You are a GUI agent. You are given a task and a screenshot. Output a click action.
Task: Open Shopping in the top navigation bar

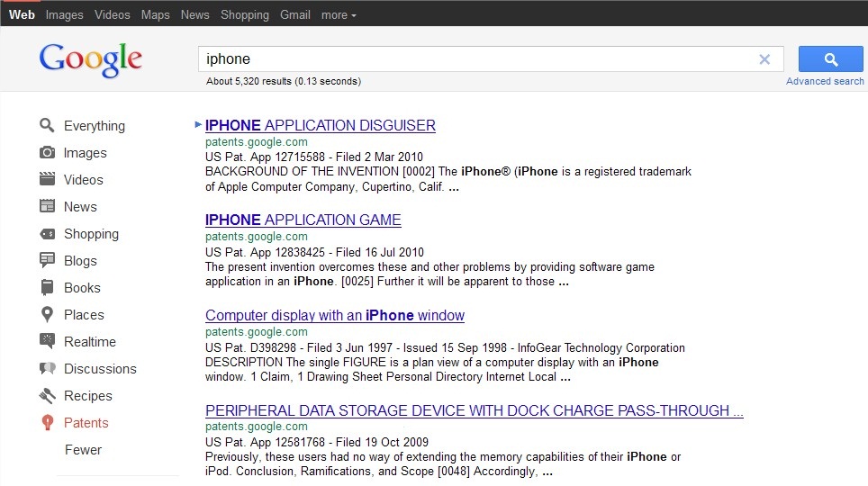point(245,15)
